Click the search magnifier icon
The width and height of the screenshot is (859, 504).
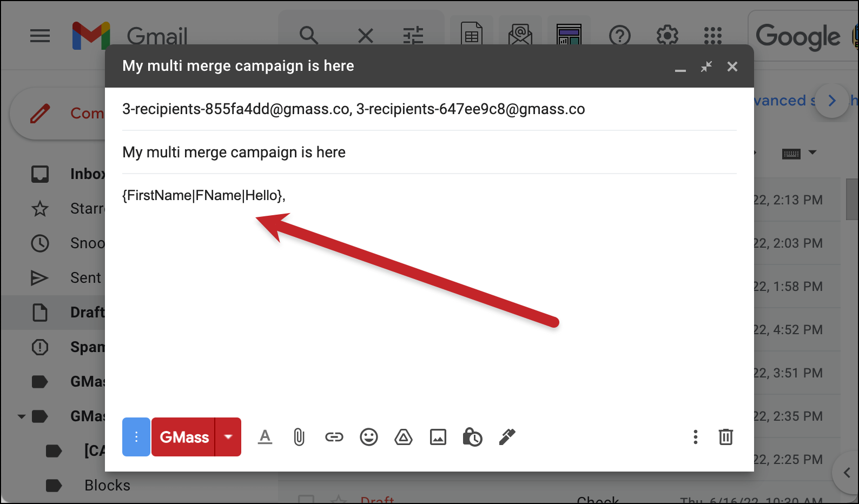[309, 36]
